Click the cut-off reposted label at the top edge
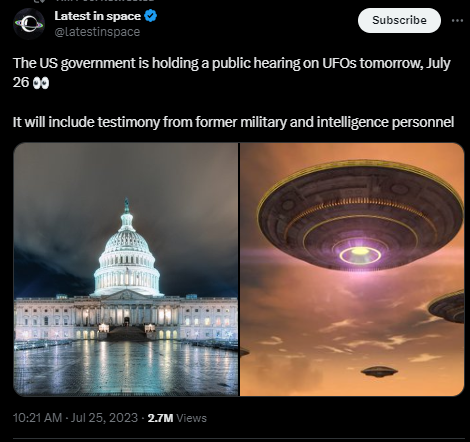The height and width of the screenshot is (442, 470). (x=104, y=1)
